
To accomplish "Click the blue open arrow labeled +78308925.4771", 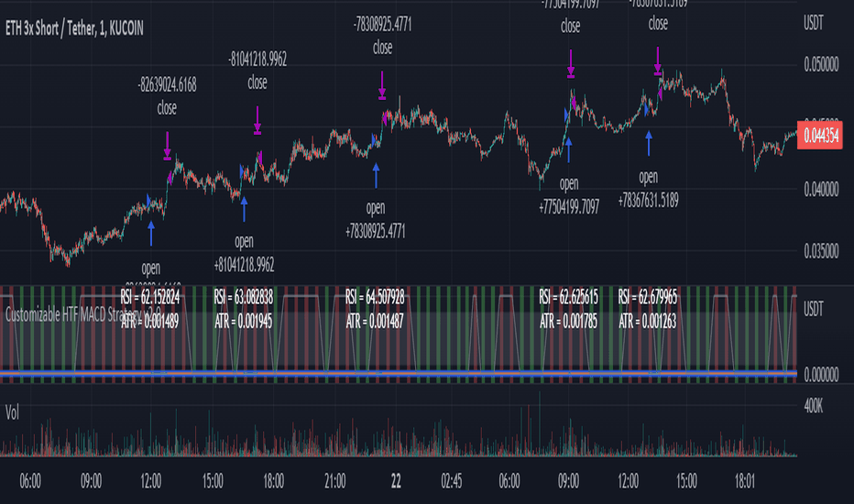I will point(376,175).
